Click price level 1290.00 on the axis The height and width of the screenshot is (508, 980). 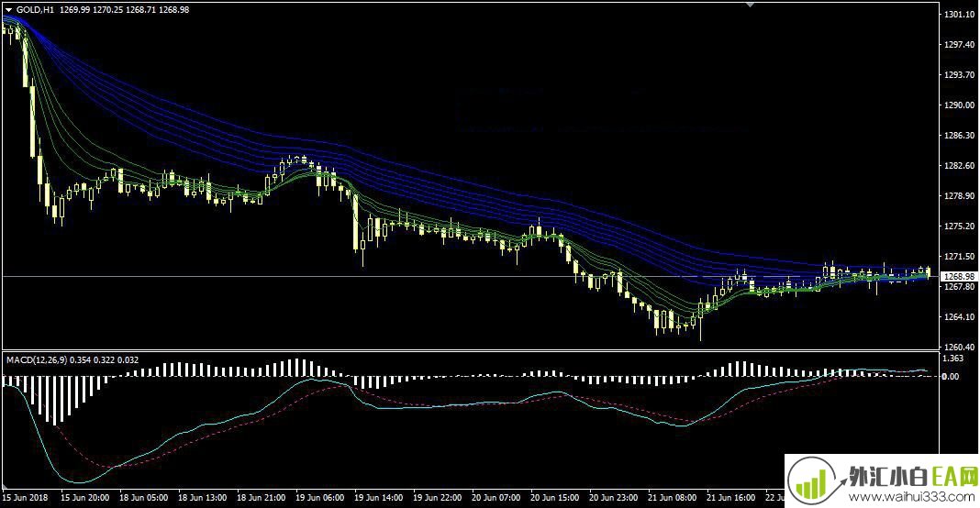click(961, 105)
